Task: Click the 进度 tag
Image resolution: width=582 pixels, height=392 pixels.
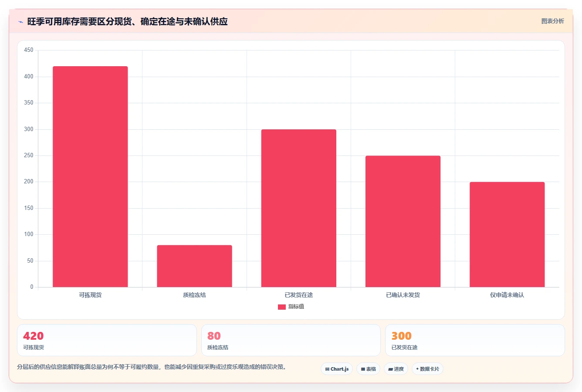Action: click(396, 369)
